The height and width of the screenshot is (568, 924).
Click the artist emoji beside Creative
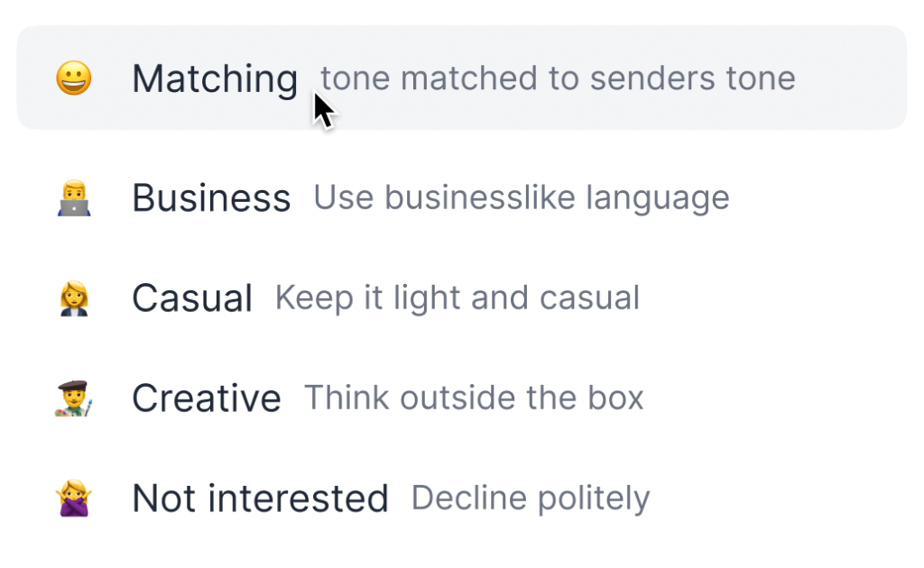click(x=73, y=398)
